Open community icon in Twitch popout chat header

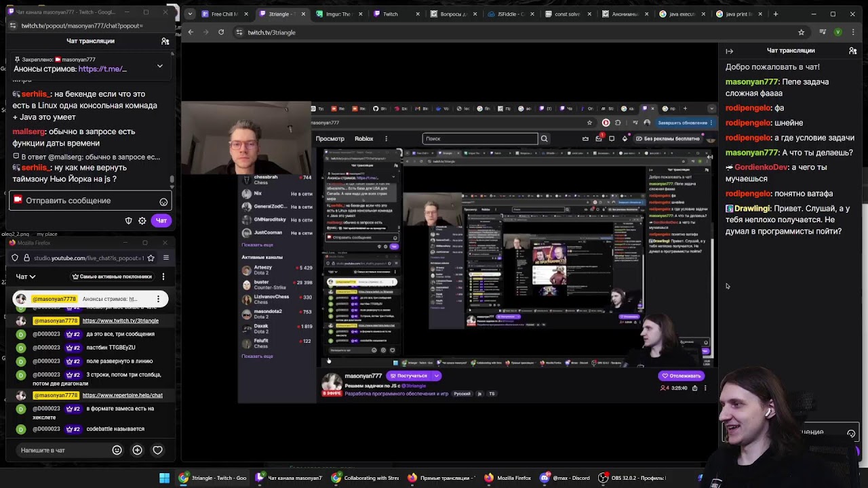tap(165, 41)
